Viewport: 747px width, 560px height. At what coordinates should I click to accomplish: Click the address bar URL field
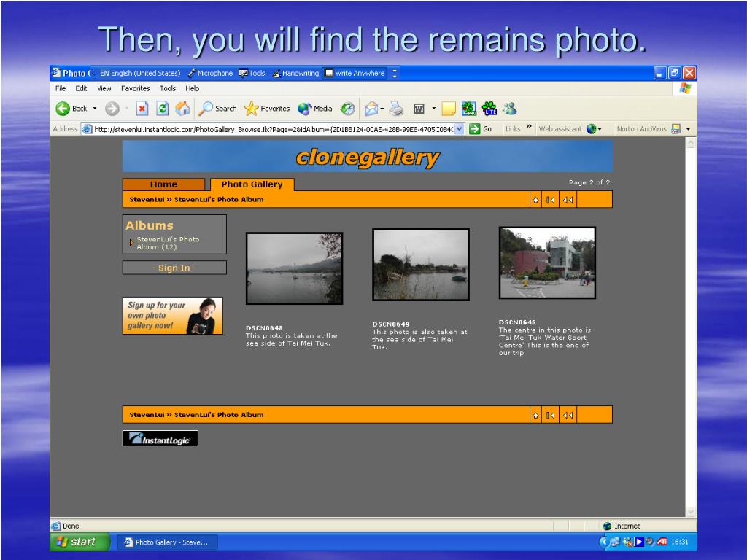(x=273, y=129)
